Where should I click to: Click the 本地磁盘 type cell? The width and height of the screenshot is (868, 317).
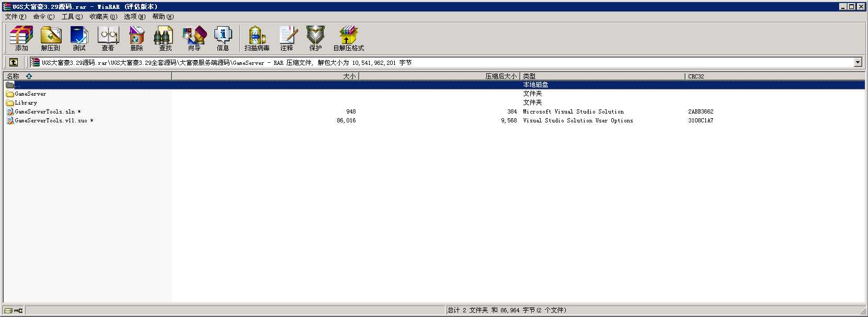535,85
